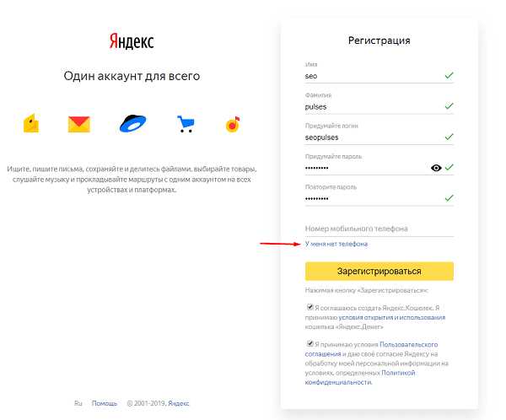This screenshot has width=506, height=420.
Task: Click the Yandex Music note icon
Action: 233,124
